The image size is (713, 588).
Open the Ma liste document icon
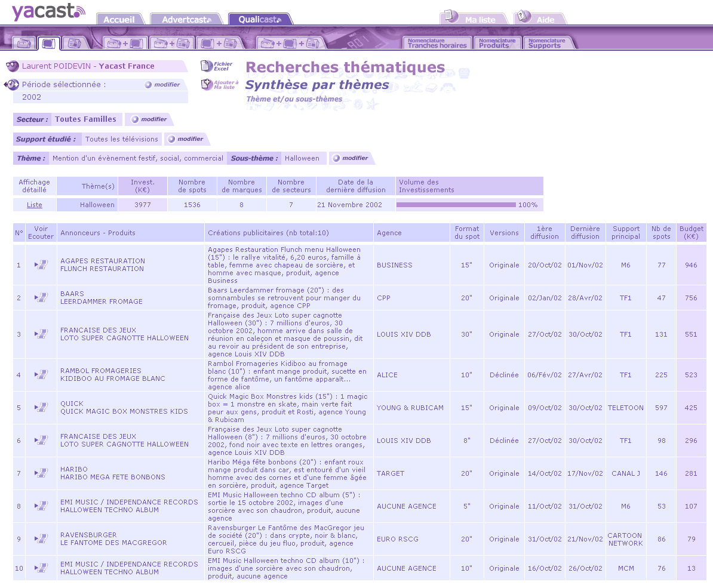coord(450,16)
